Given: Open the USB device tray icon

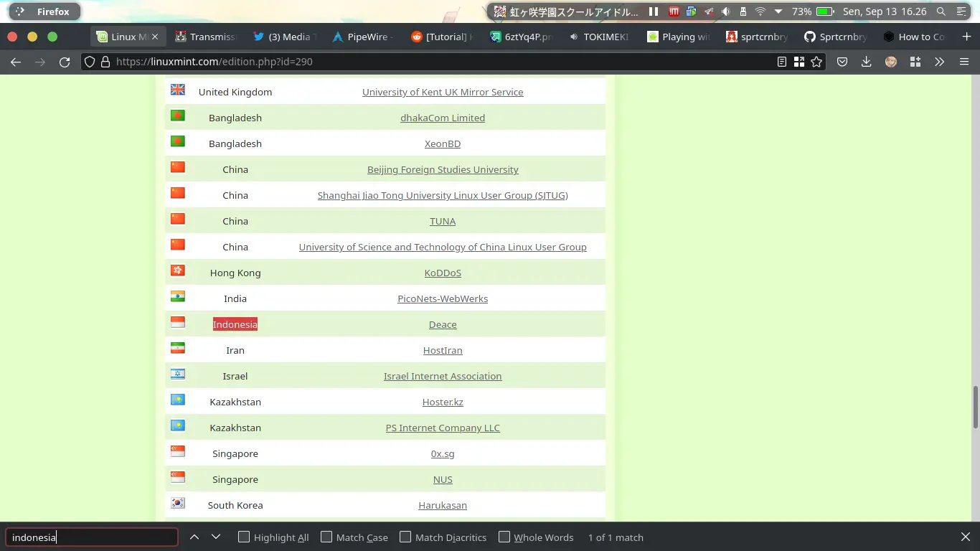Looking at the screenshot, I should tap(743, 11).
